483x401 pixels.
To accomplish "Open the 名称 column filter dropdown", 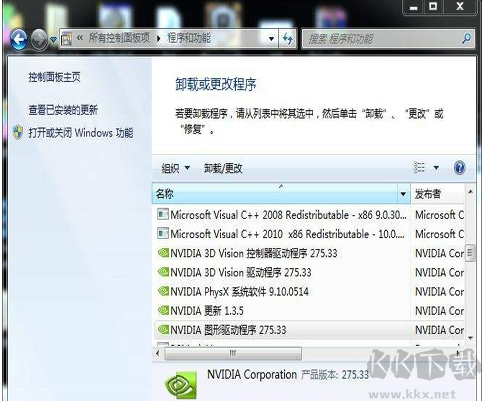I will click(403, 194).
